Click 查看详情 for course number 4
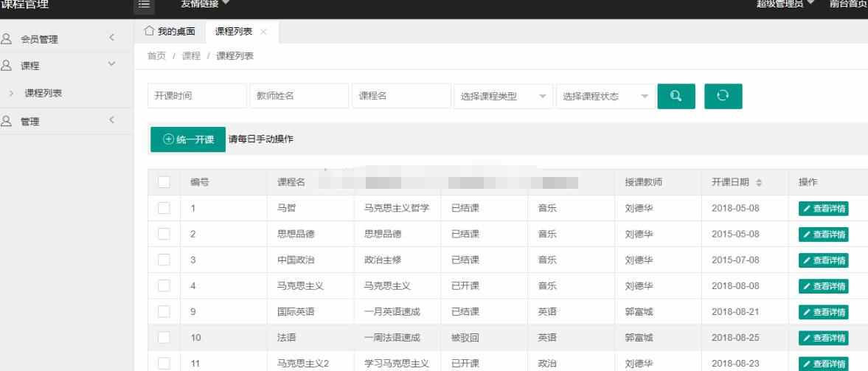Viewport: 868px width, 371px height. click(823, 286)
